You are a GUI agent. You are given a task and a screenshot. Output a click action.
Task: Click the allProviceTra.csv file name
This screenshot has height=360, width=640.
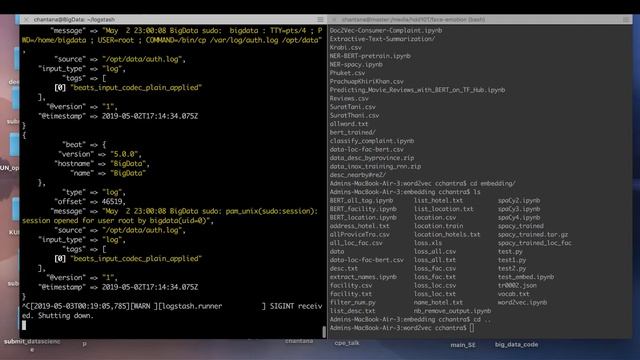[359, 234]
